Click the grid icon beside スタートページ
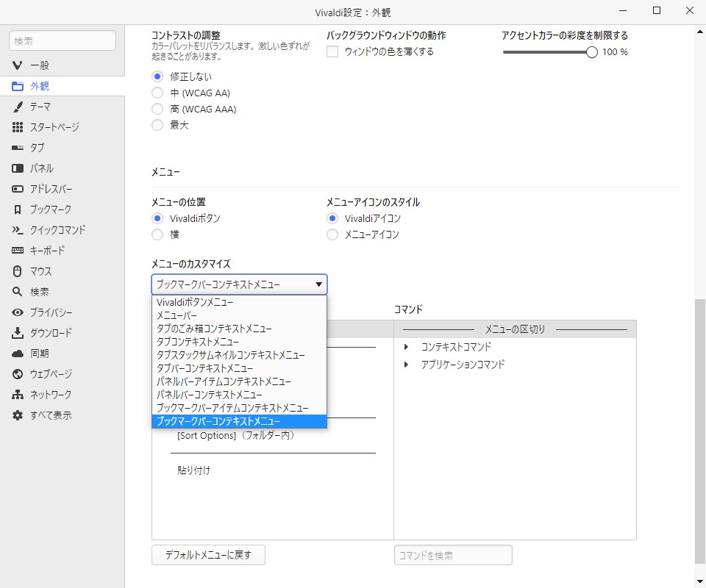This screenshot has height=588, width=706. [17, 127]
